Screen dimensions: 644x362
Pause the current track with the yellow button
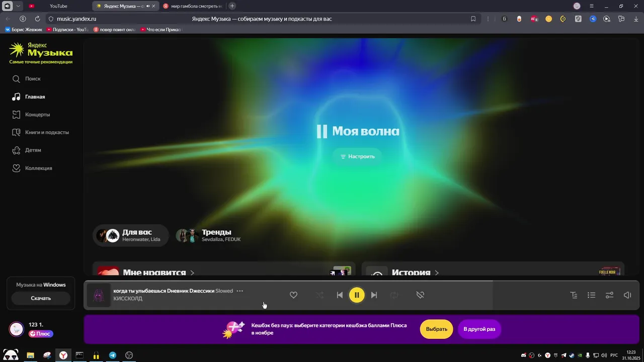[357, 295]
